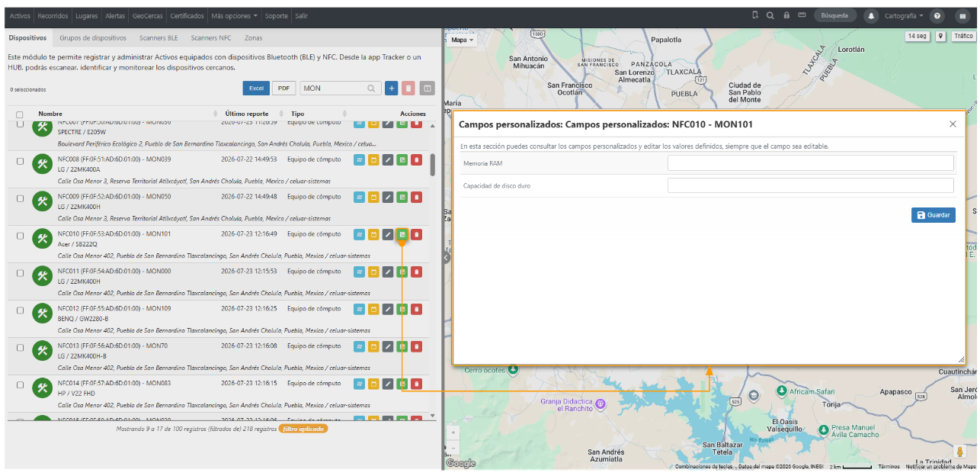Screen dimensions: 980x476
Task: Edit the NFC010 MON101 device
Action: click(388, 234)
